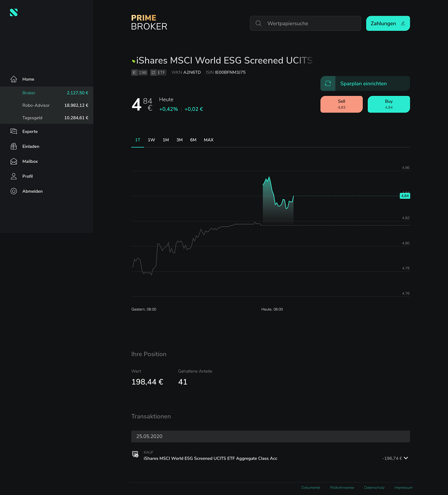
Task: Click the Experte chat icon
Action: pyautogui.click(x=13, y=131)
